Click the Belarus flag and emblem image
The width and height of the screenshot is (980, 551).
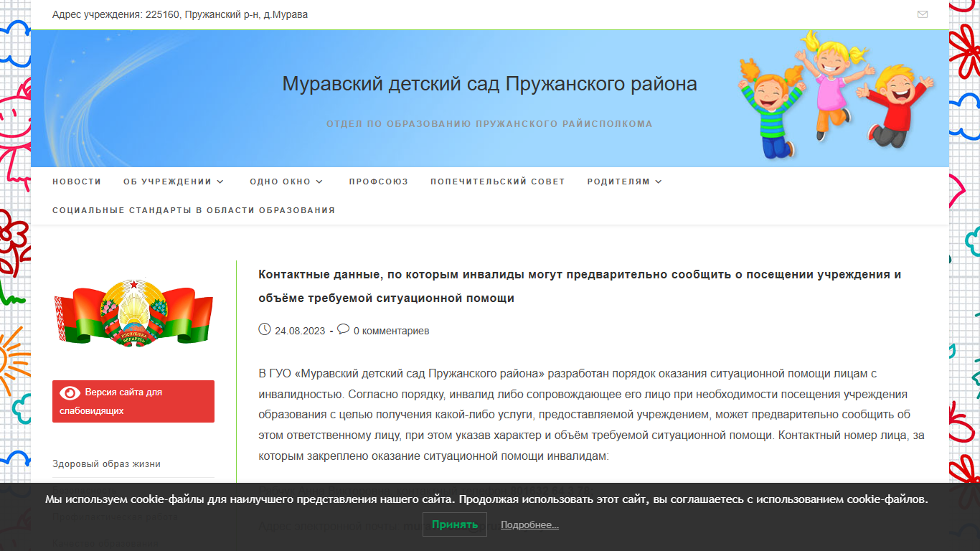133,314
